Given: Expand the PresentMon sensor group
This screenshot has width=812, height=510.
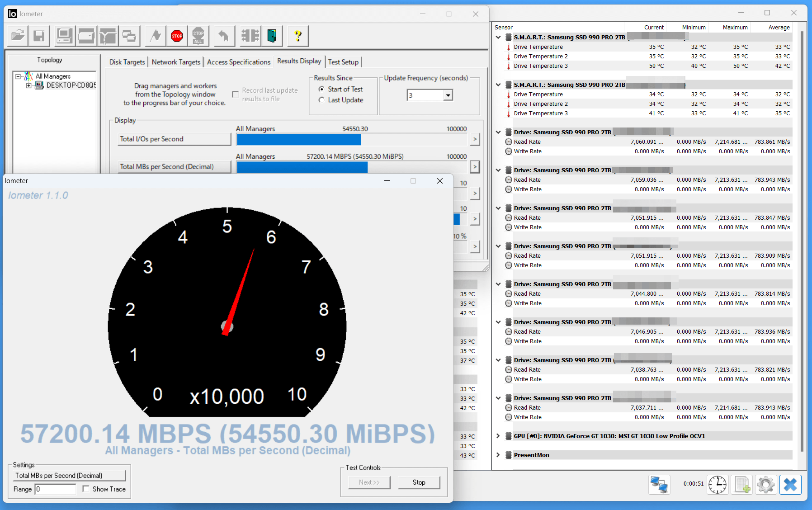Looking at the screenshot, I should pos(498,455).
